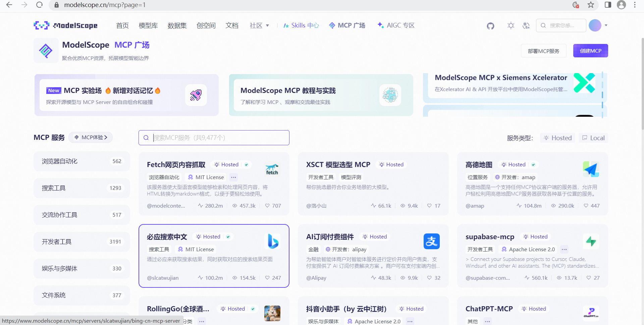Click the user avatar in the header
The height and width of the screenshot is (325, 644).
595,25
